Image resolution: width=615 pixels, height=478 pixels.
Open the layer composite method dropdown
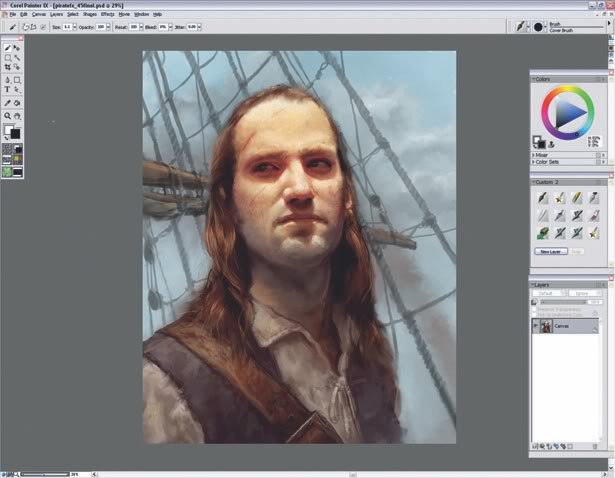click(549, 293)
